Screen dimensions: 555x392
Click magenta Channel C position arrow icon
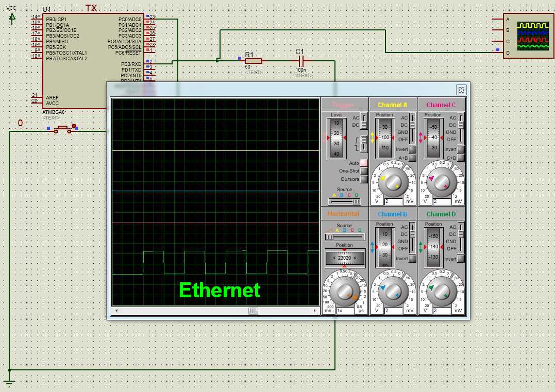coord(421,137)
